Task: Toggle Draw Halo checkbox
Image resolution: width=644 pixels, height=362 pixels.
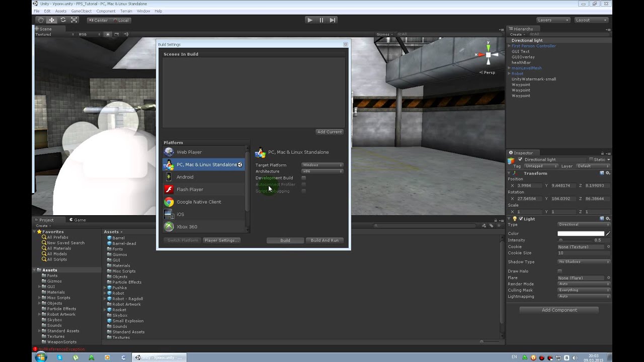Action: (x=559, y=271)
